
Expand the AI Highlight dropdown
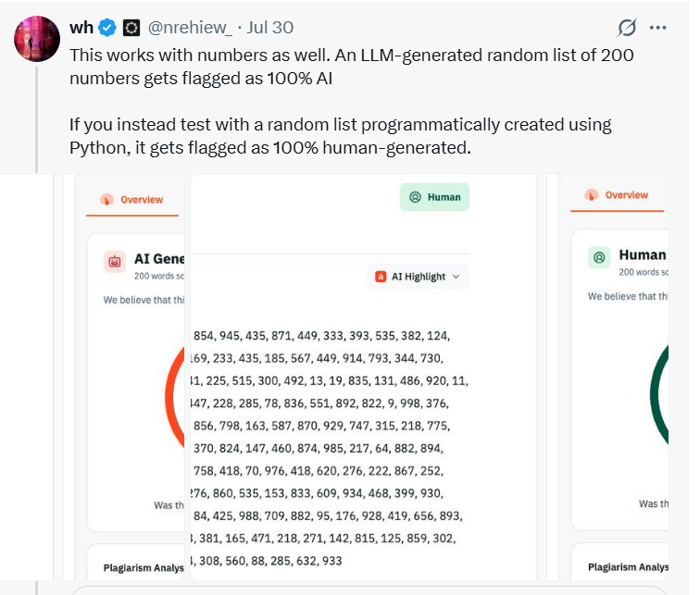418,277
